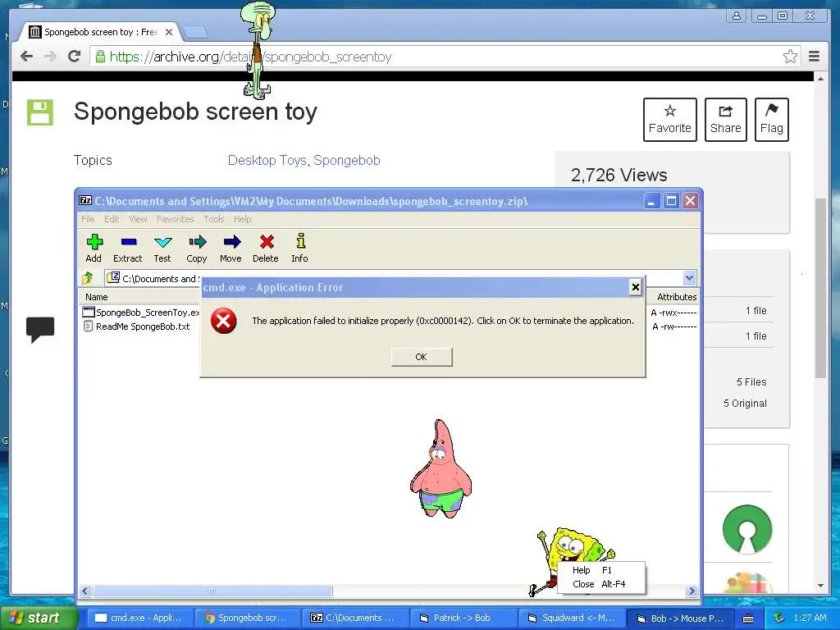
Task: Select Help F1 in the context menu
Action: coord(601,570)
